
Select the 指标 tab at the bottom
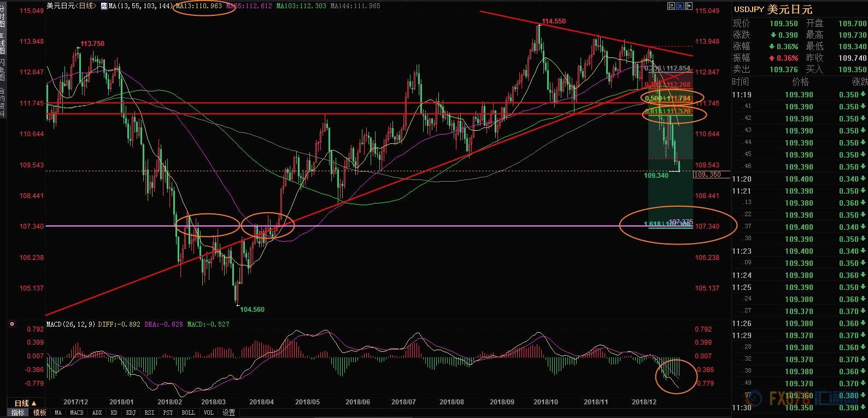(18, 413)
